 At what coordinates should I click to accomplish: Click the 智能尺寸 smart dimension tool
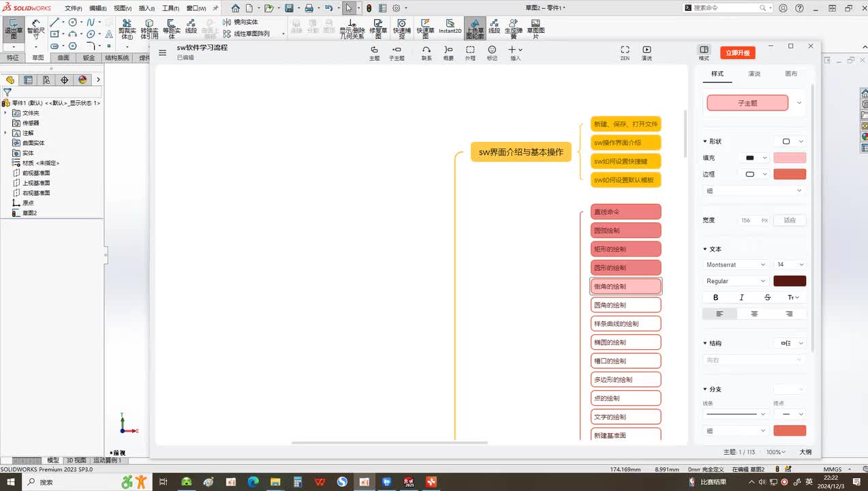(36, 28)
